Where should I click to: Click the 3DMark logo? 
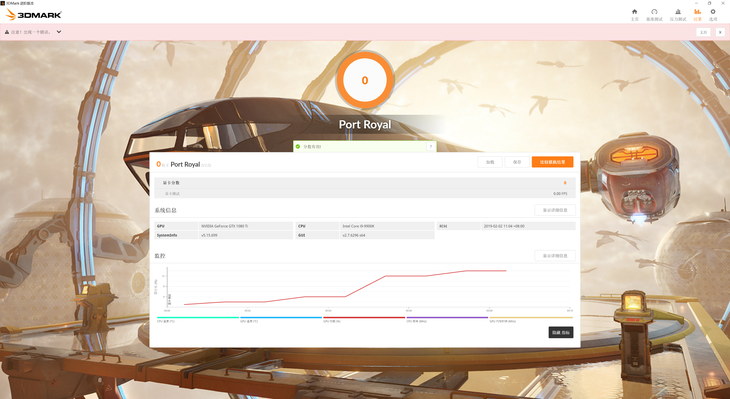tap(34, 14)
